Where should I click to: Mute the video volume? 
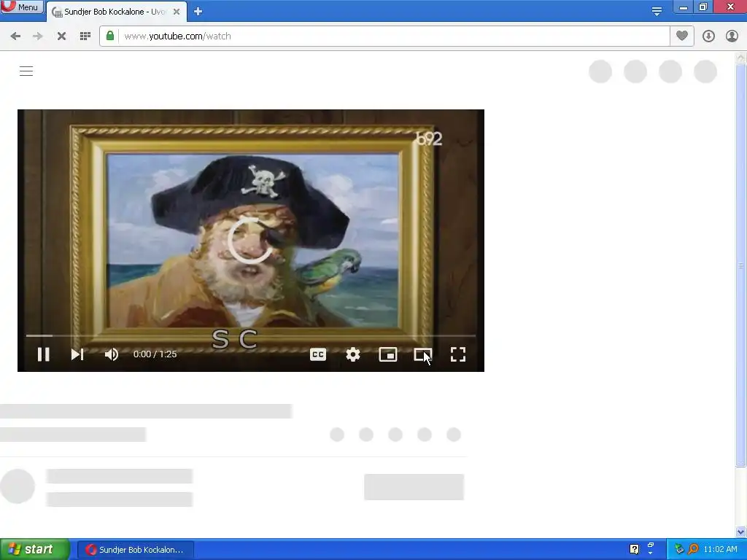coord(112,354)
